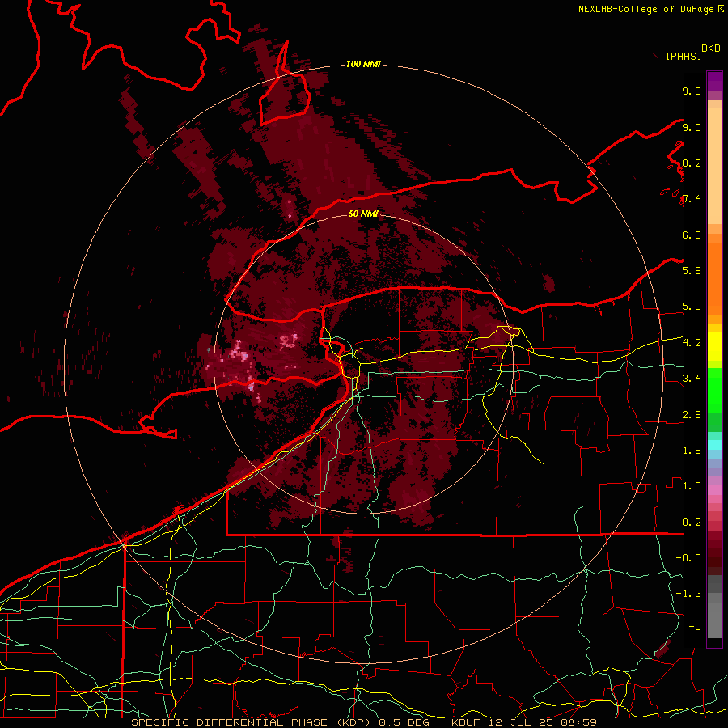The width and height of the screenshot is (728, 728).
Task: Click the 6.6 value on color scale
Action: pos(692,235)
